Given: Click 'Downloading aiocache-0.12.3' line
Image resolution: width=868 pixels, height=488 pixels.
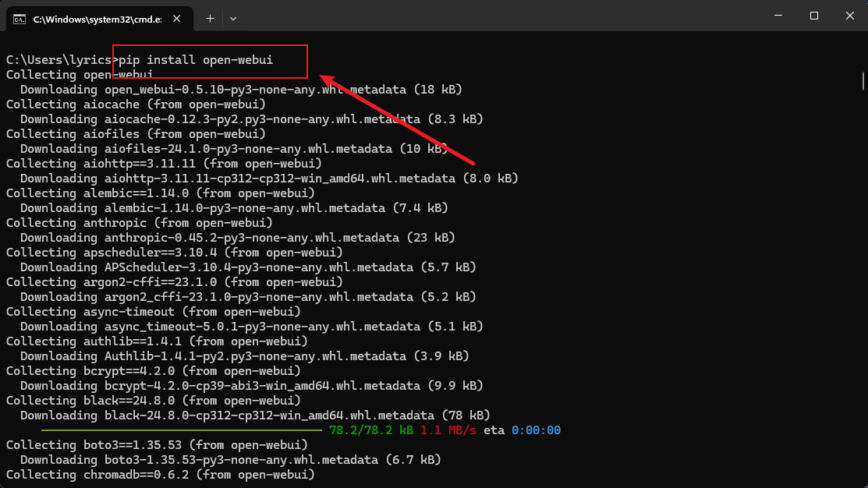Looking at the screenshot, I should tap(252, 119).
